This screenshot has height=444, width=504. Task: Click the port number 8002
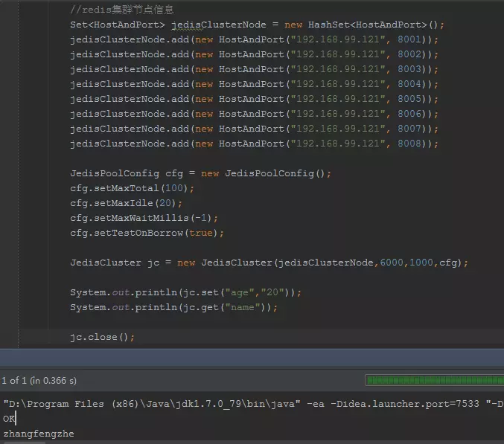point(409,54)
